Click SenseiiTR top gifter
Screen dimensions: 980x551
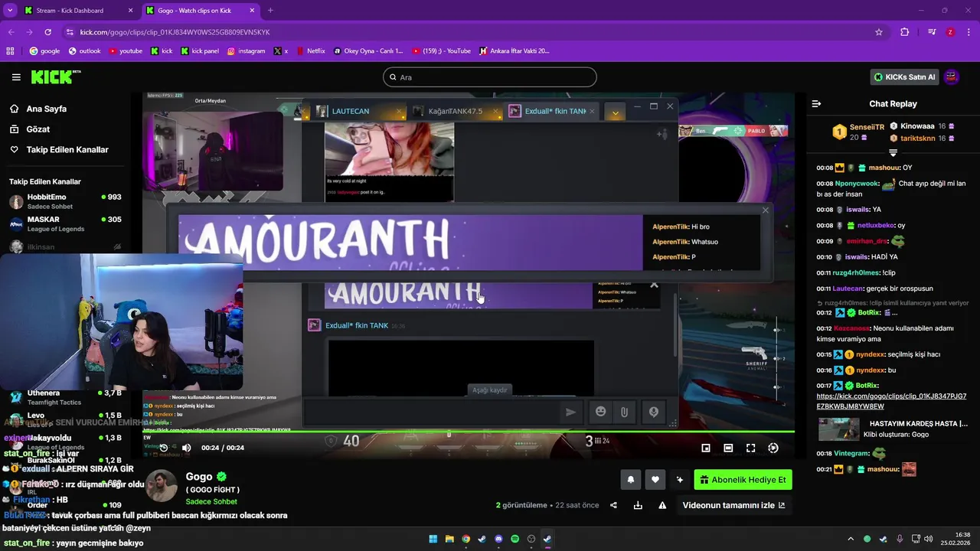[867, 127]
